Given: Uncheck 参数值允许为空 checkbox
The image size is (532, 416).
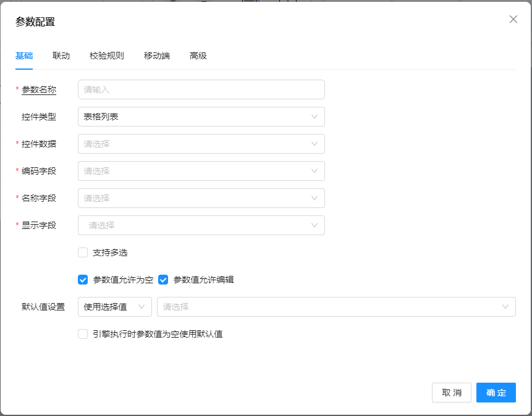Looking at the screenshot, I should [x=83, y=280].
